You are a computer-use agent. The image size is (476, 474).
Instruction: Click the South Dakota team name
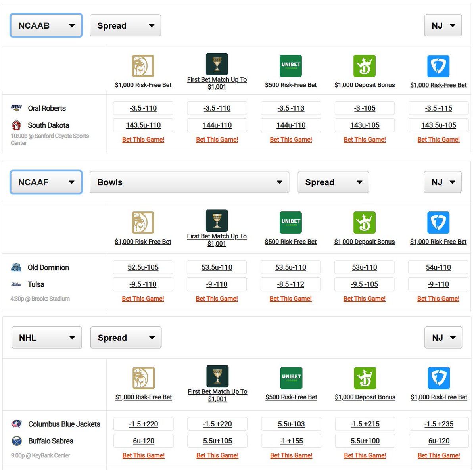click(x=48, y=125)
